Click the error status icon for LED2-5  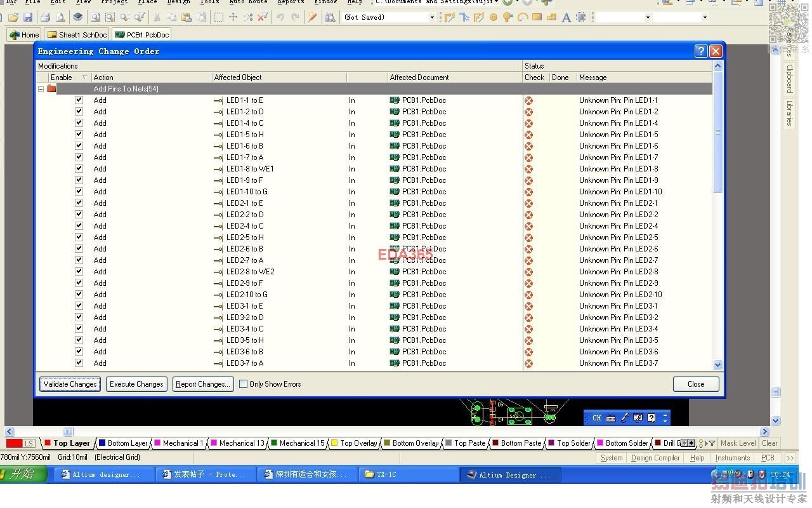pos(528,237)
